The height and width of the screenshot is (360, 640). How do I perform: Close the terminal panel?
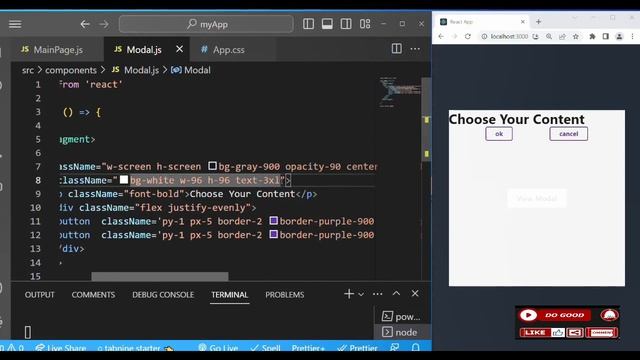point(415,293)
